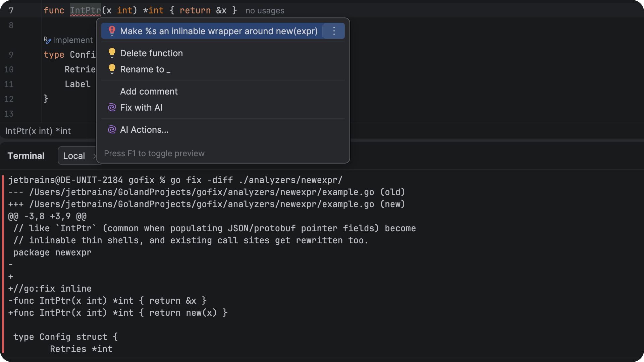Click the Delete function bulb icon
The width and height of the screenshot is (644, 362).
(112, 53)
